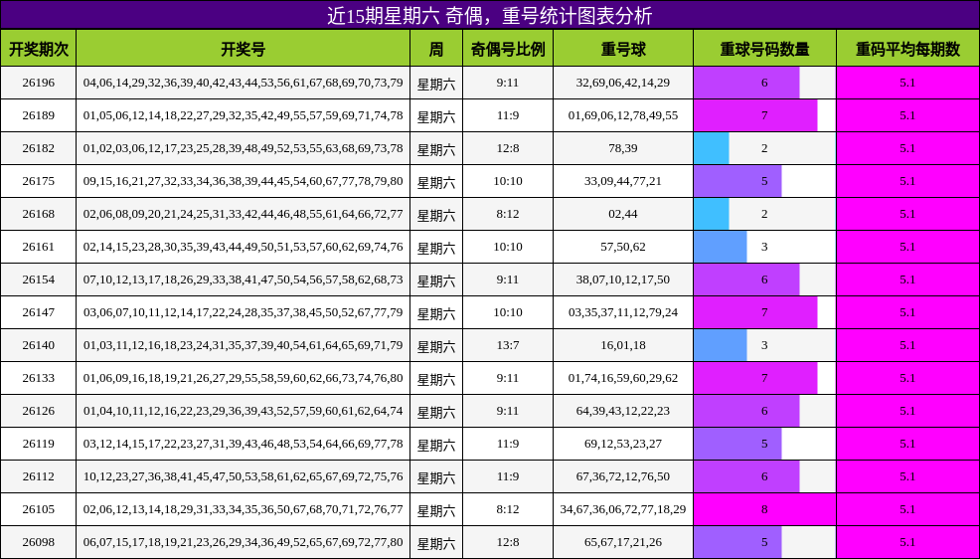980x559 pixels.
Task: Select issue number 26182
Action: tap(38, 148)
